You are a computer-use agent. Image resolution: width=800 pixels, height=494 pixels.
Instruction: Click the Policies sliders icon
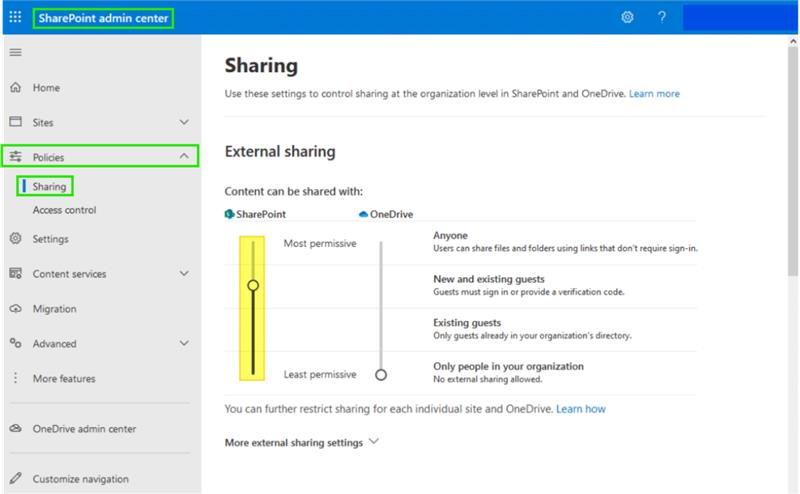pyautogui.click(x=16, y=157)
